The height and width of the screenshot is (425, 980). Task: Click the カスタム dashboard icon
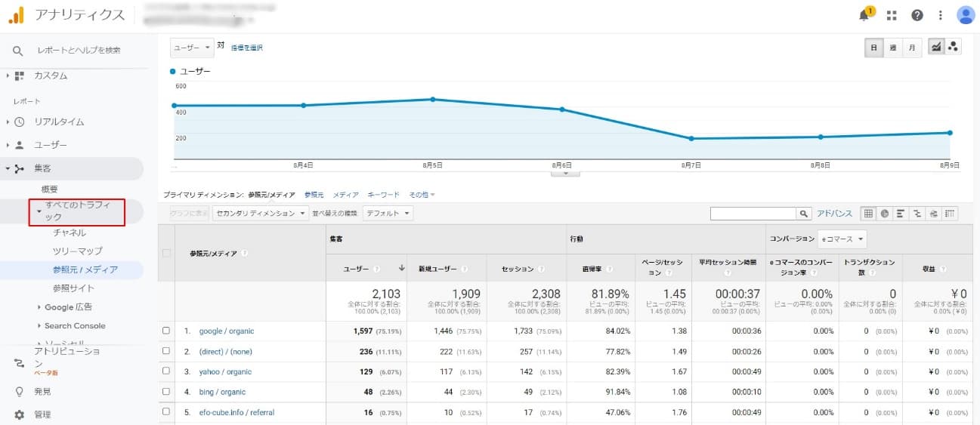20,75
